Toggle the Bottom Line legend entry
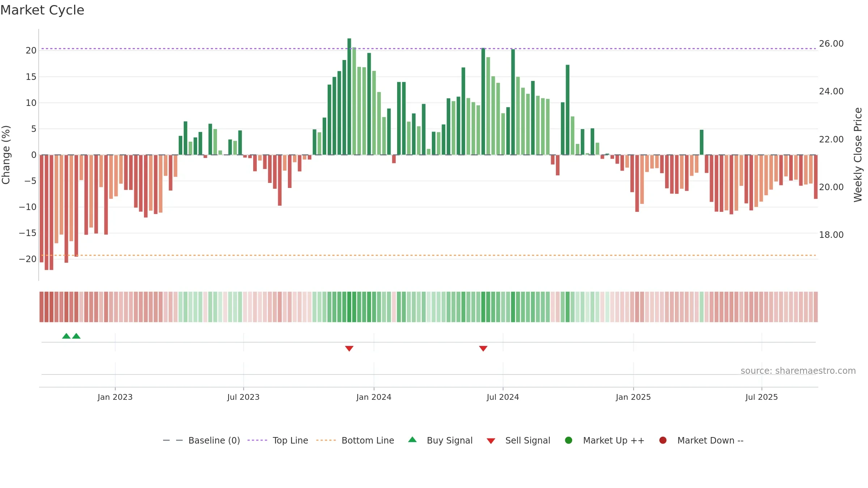The height and width of the screenshot is (488, 868). tap(355, 440)
